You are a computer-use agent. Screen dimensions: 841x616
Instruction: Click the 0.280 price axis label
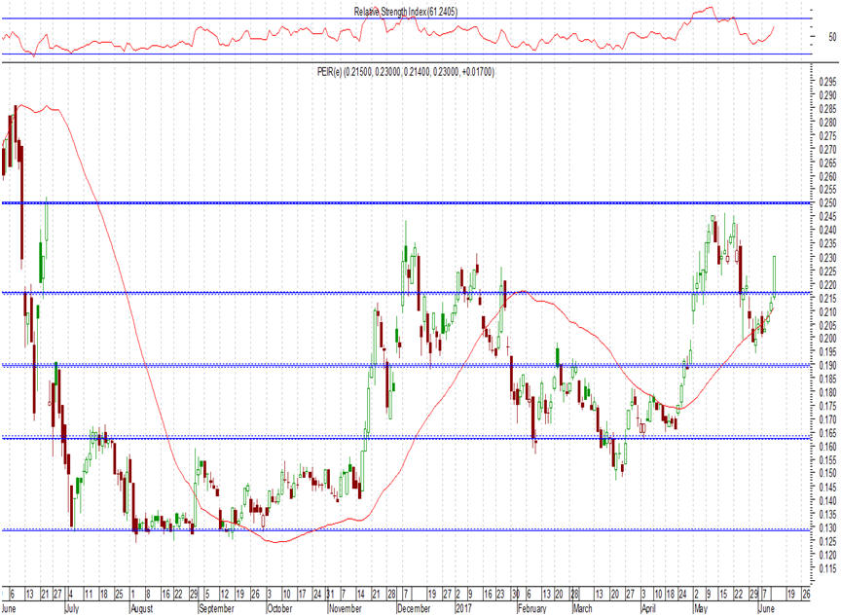pyautogui.click(x=827, y=123)
